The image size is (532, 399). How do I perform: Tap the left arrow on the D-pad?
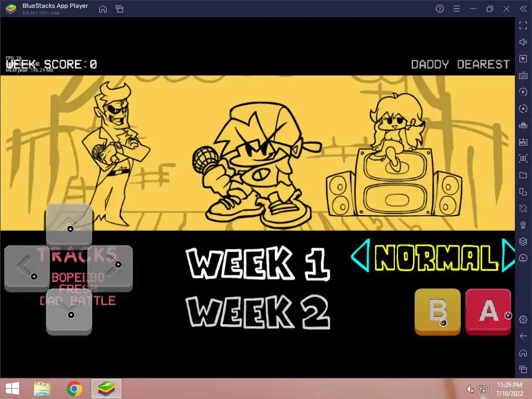(x=27, y=268)
